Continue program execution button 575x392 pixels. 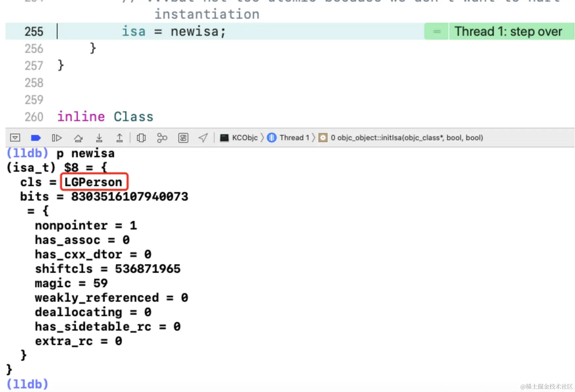pos(57,138)
